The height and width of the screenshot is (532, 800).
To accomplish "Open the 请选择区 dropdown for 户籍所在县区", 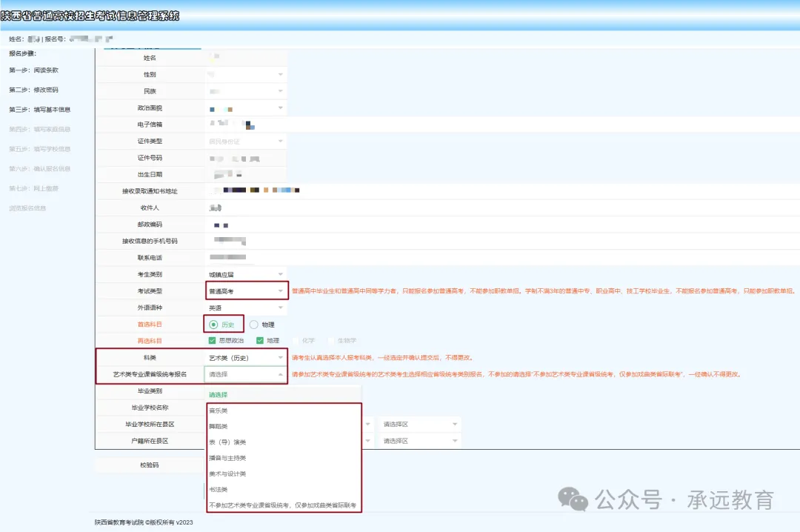I will (x=420, y=441).
